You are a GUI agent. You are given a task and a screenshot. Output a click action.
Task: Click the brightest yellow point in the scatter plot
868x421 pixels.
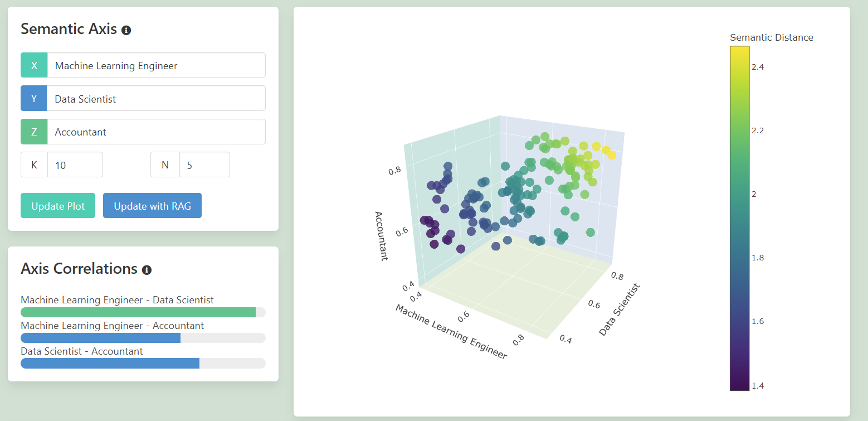click(x=612, y=154)
